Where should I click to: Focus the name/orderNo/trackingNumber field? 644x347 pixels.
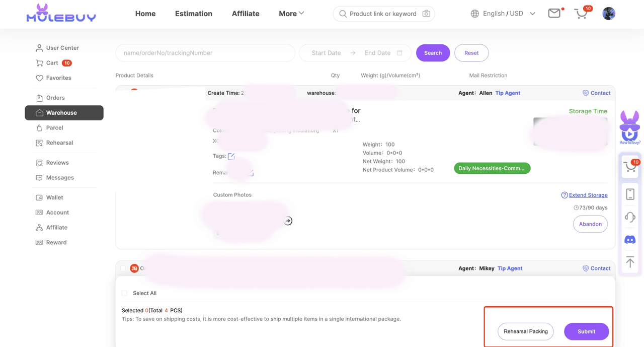(x=205, y=53)
